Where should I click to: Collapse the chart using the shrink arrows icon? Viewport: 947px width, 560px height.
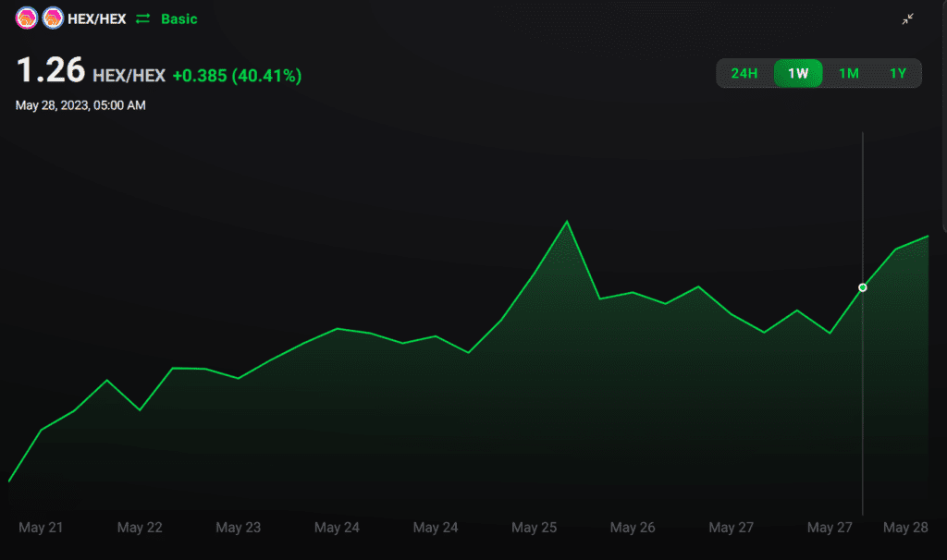908,19
